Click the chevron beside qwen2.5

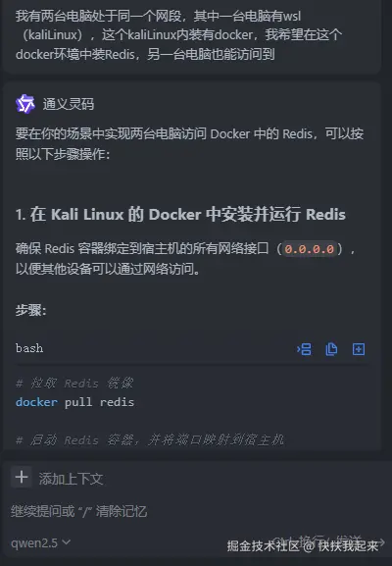(66, 542)
